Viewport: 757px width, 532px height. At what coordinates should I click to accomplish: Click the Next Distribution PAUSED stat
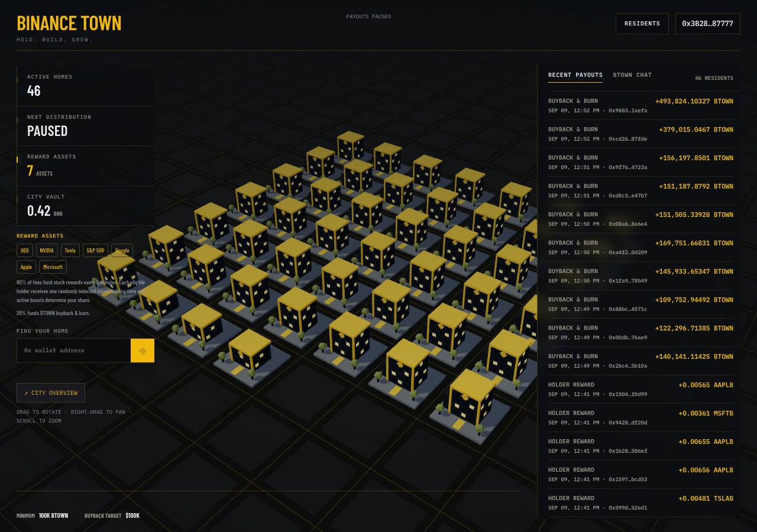tap(85, 126)
